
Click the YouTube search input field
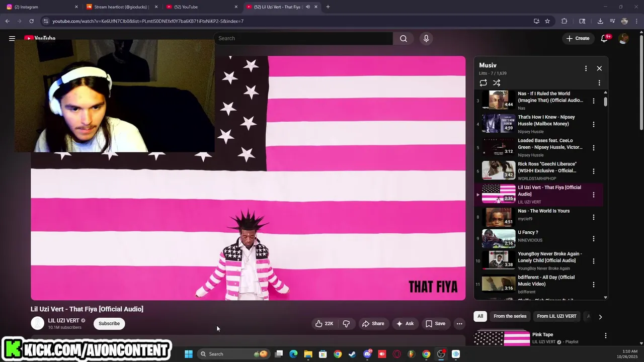pyautogui.click(x=303, y=38)
